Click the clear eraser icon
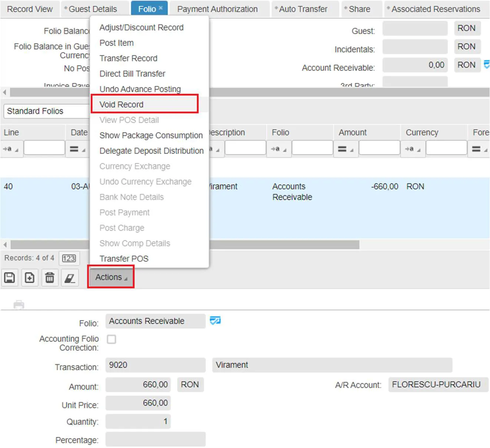Image resolution: width=490 pixels, height=448 pixels. click(70, 277)
